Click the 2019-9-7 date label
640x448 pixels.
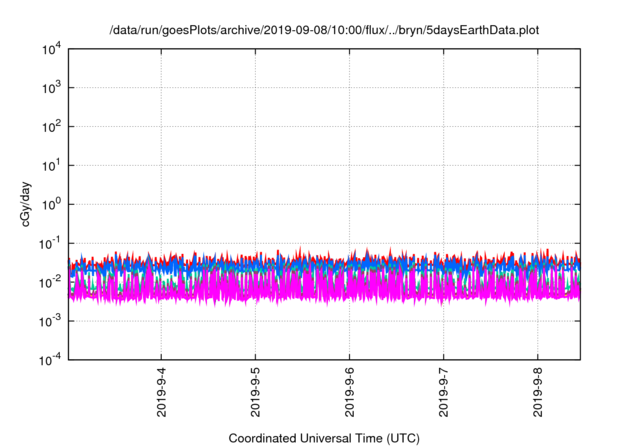click(444, 392)
